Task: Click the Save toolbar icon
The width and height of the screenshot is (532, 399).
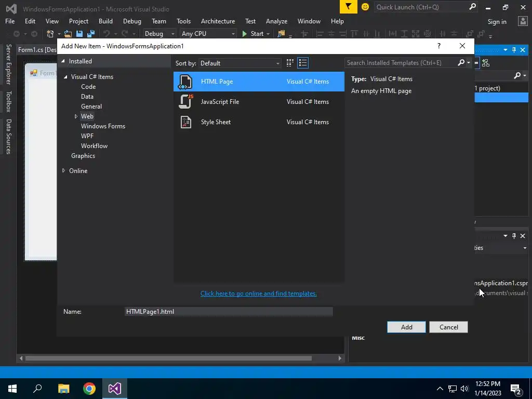Action: (79, 34)
